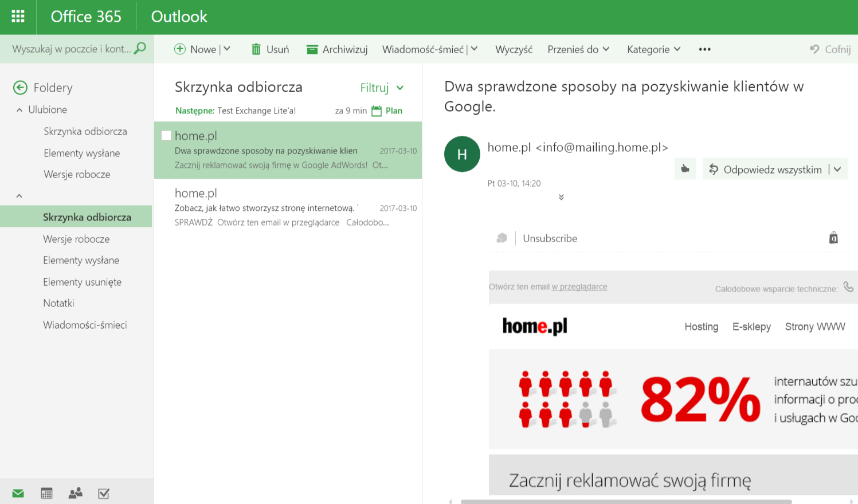Expand the message details double chevron
Image resolution: width=858 pixels, height=504 pixels.
[561, 197]
